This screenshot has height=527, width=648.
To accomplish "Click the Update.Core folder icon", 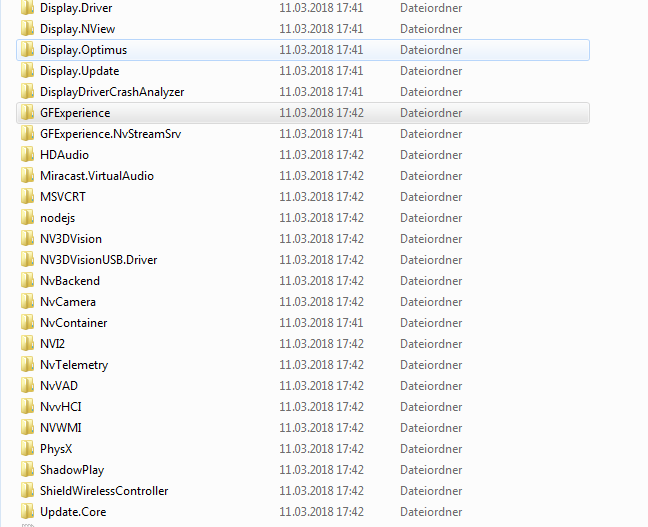I will click(27, 512).
